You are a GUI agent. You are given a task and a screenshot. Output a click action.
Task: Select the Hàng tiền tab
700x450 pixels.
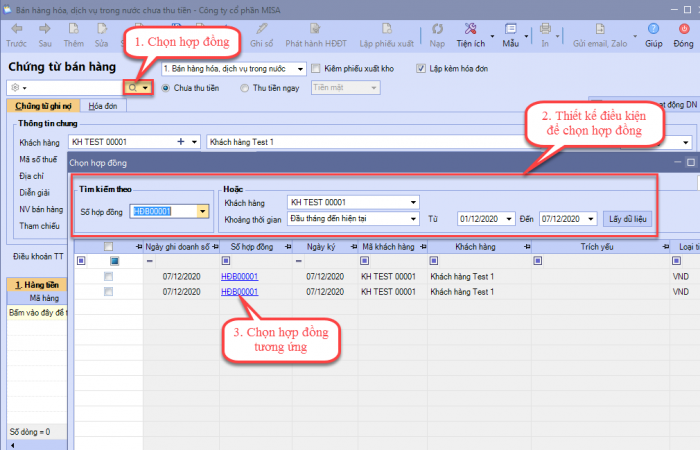(x=35, y=285)
